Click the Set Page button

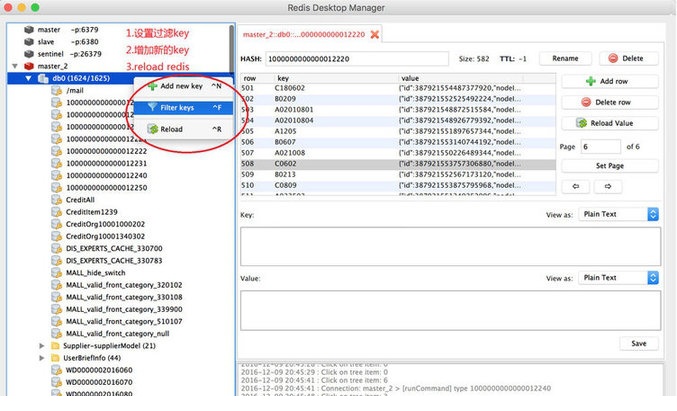pyautogui.click(x=610, y=166)
